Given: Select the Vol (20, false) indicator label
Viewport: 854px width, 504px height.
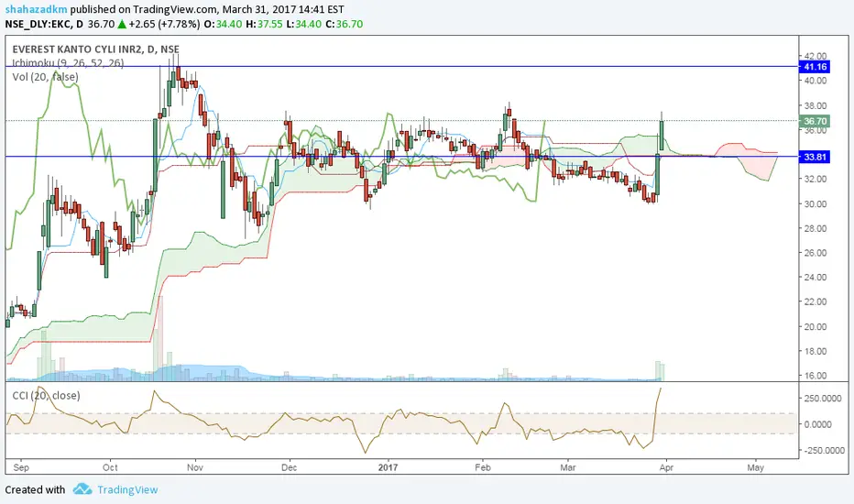Looking at the screenshot, I should 45,77.
